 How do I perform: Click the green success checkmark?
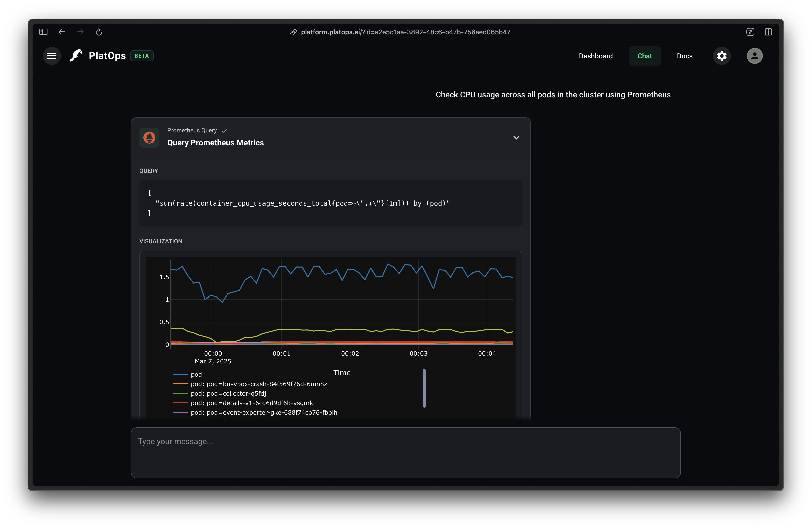pos(224,131)
